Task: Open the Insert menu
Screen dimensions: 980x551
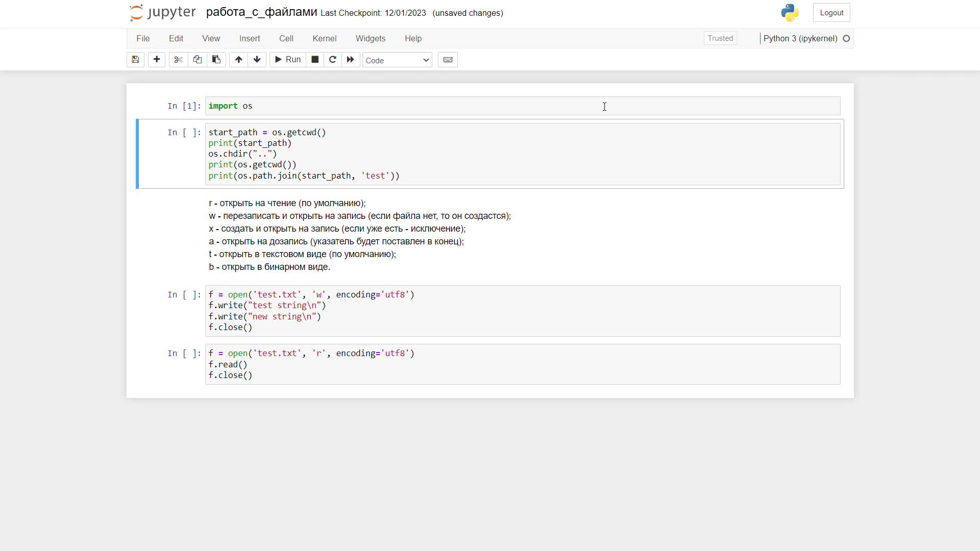Action: click(250, 39)
